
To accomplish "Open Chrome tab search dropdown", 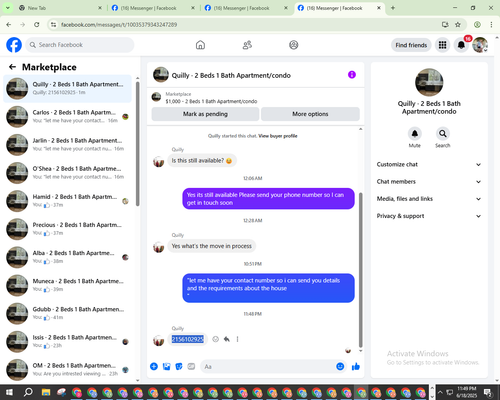I will point(8,8).
